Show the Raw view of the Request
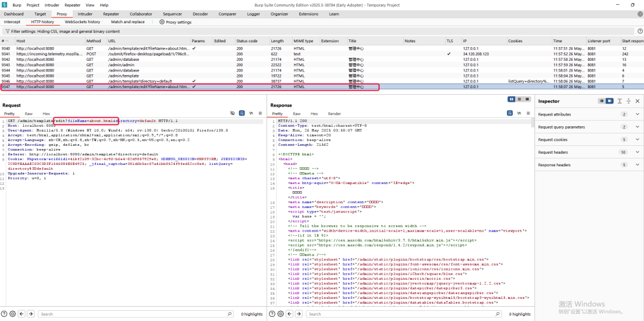 pos(29,114)
